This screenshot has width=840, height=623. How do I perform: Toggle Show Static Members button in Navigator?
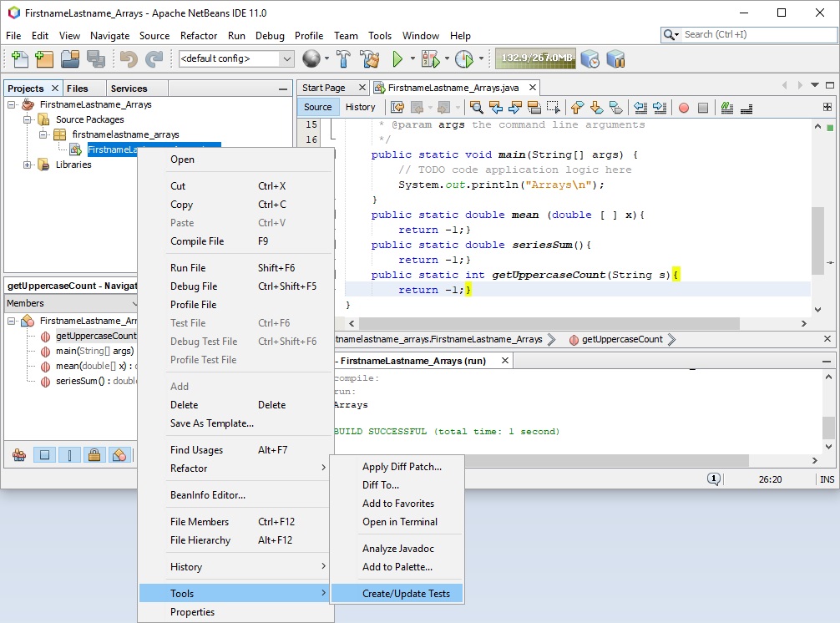point(69,455)
